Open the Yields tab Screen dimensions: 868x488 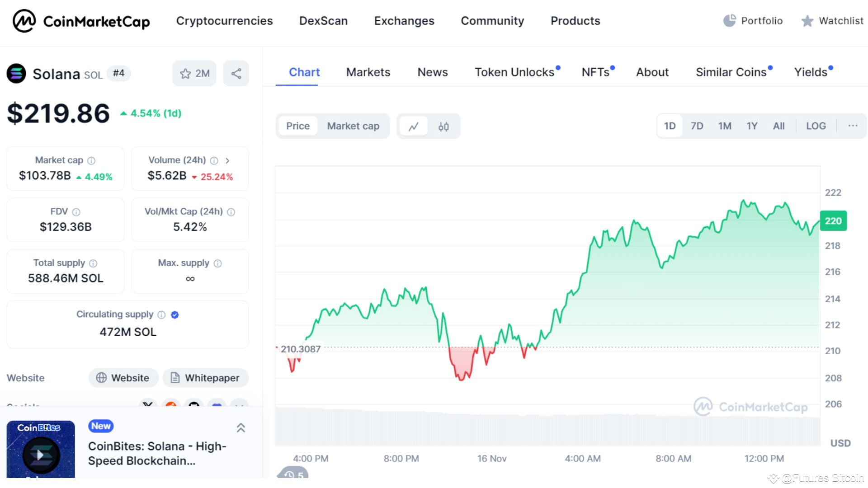813,72
